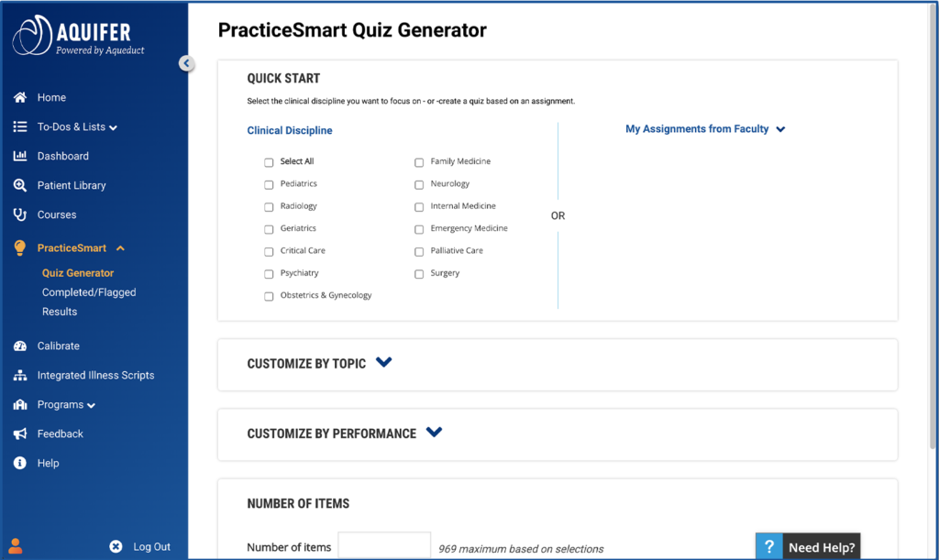Screen dimensions: 939x560
Task: Tick the Emergency Medicine checkbox
Action: (x=419, y=229)
